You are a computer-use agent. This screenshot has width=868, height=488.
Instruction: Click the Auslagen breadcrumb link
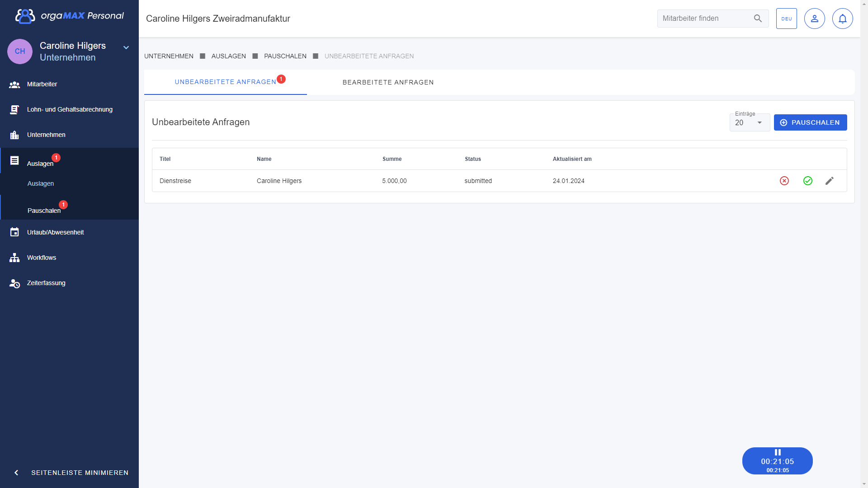[x=228, y=56]
